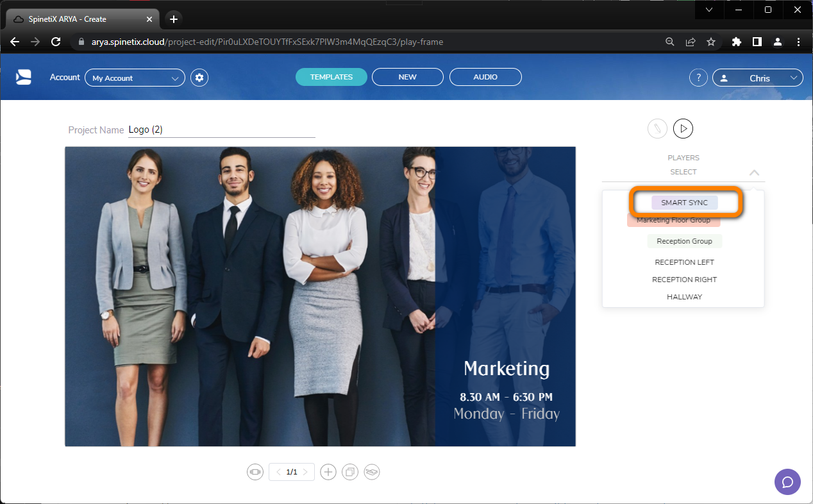The height and width of the screenshot is (504, 813).
Task: Select the Reception Group player
Action: (684, 240)
